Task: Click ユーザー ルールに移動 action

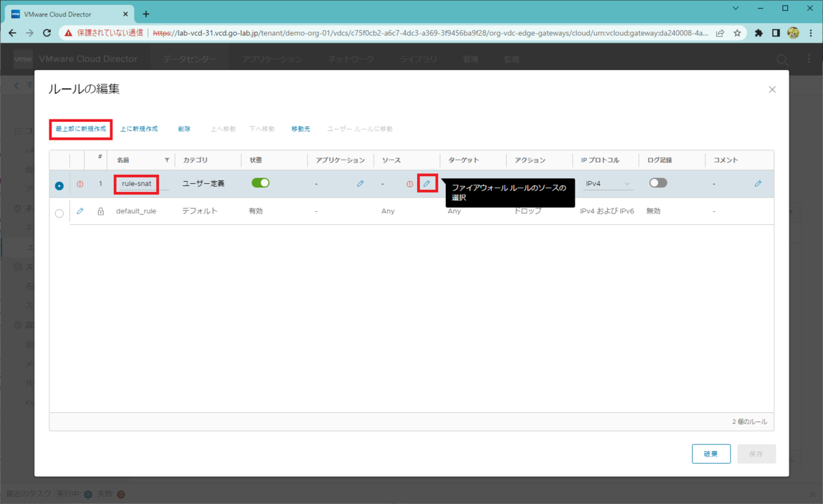Action: [359, 129]
